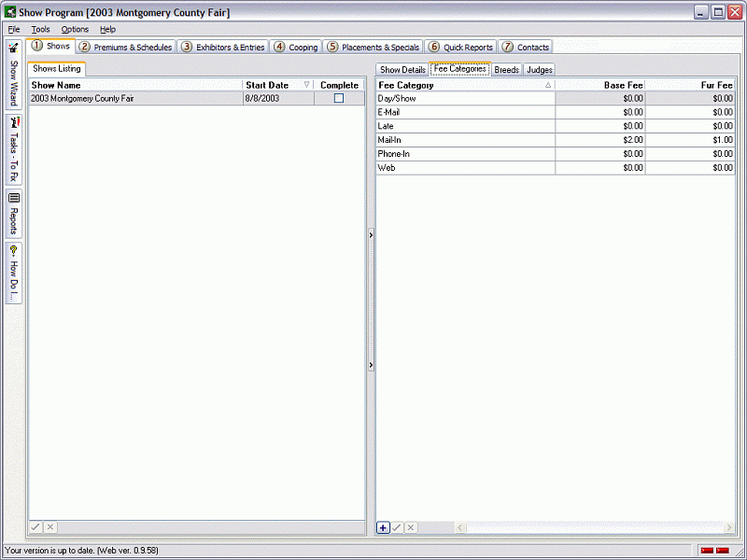Click the Shows Listing confirm checkmark icon
Image resolution: width=747 pixels, height=560 pixels.
tap(35, 526)
